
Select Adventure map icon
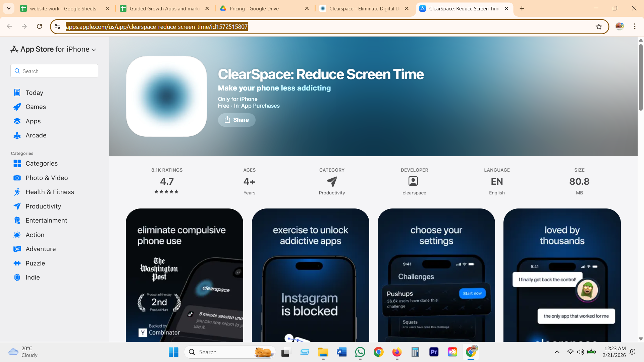(x=17, y=249)
